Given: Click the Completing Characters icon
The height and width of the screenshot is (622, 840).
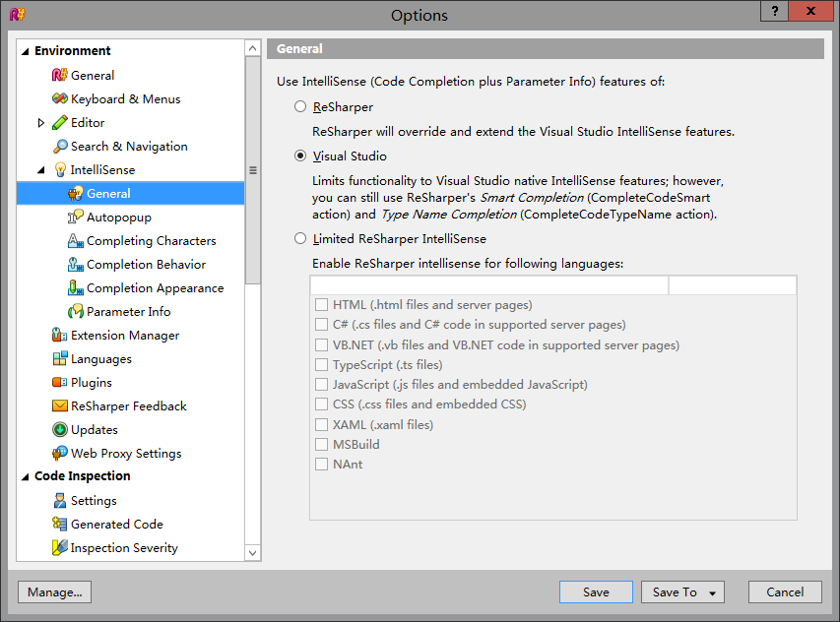Looking at the screenshot, I should [x=75, y=241].
